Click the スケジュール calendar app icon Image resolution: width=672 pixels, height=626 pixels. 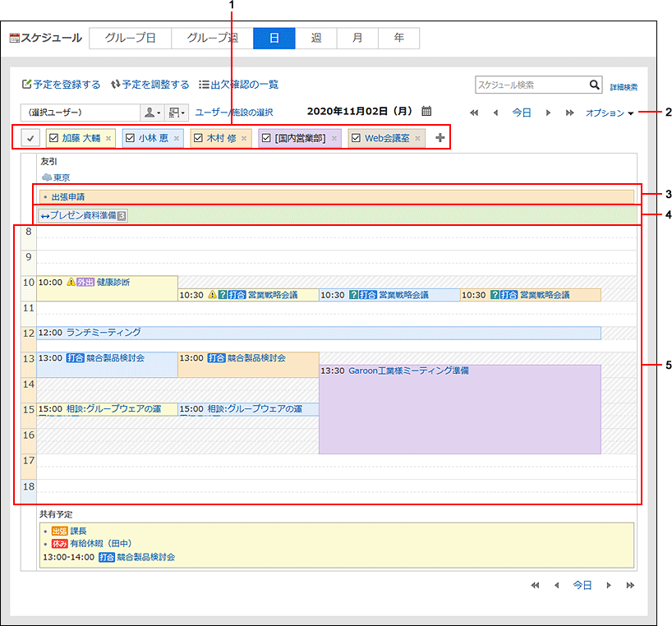click(x=15, y=38)
